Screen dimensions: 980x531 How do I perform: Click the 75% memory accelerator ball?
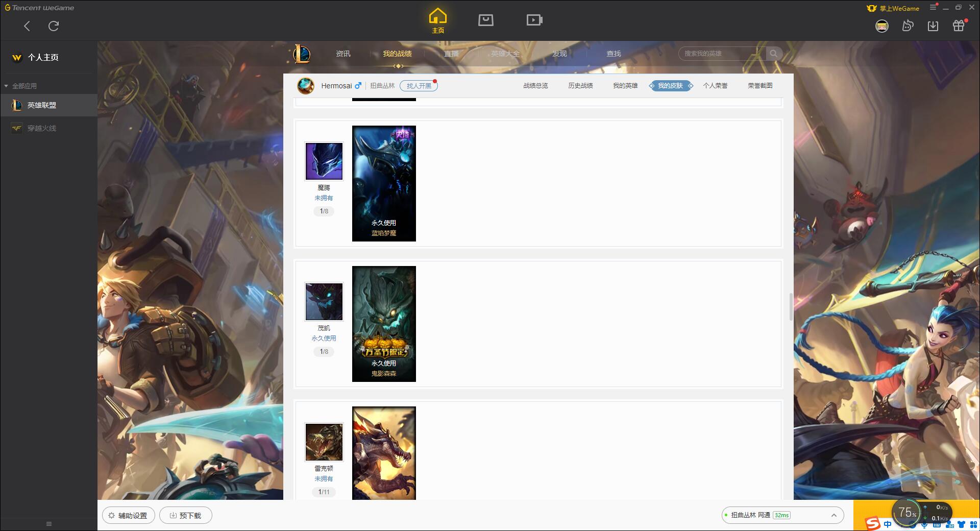(x=908, y=512)
